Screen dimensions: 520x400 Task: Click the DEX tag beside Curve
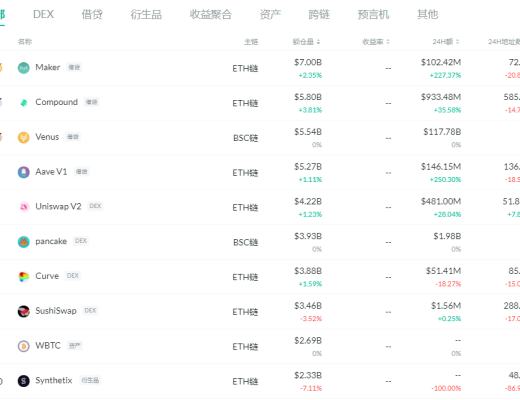click(73, 276)
